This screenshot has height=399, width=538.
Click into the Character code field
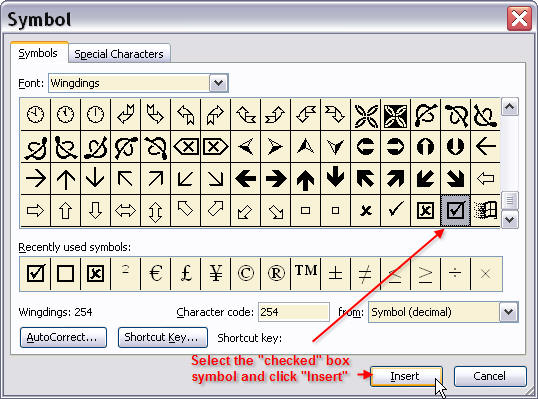pos(294,312)
